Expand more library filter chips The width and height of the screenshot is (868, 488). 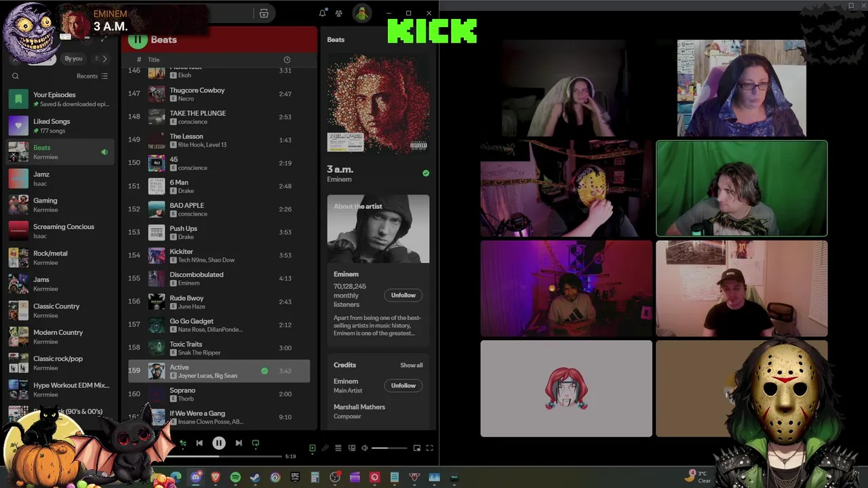click(x=104, y=59)
